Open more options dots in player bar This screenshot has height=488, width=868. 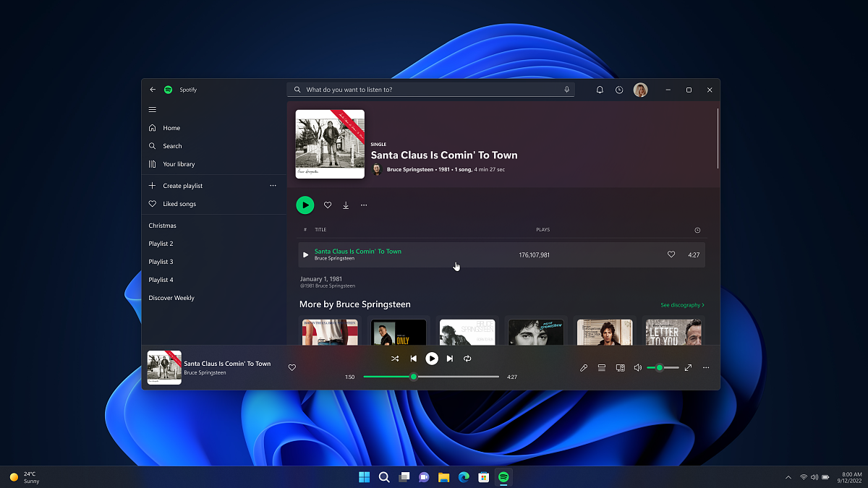(x=706, y=368)
